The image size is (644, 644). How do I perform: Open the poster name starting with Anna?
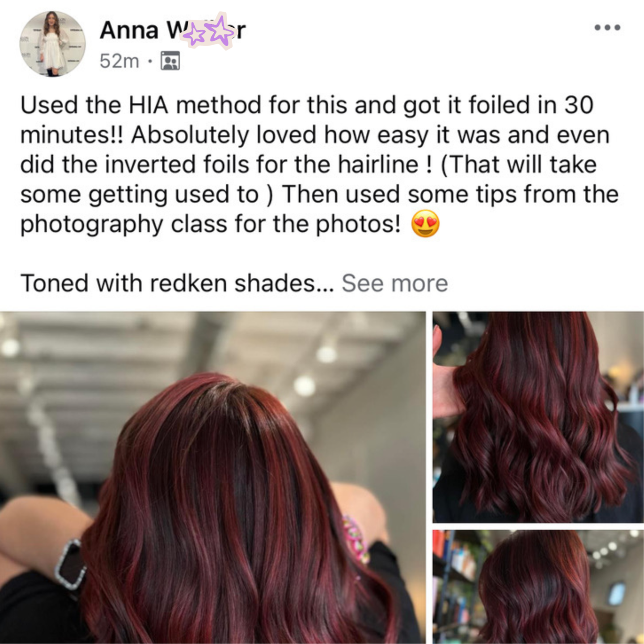click(173, 30)
